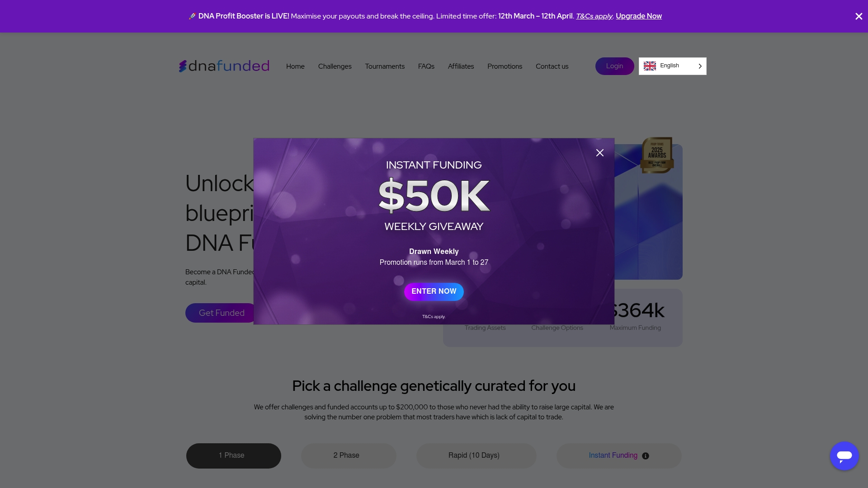
Task: Open the Challenges menu item
Action: pos(335,66)
